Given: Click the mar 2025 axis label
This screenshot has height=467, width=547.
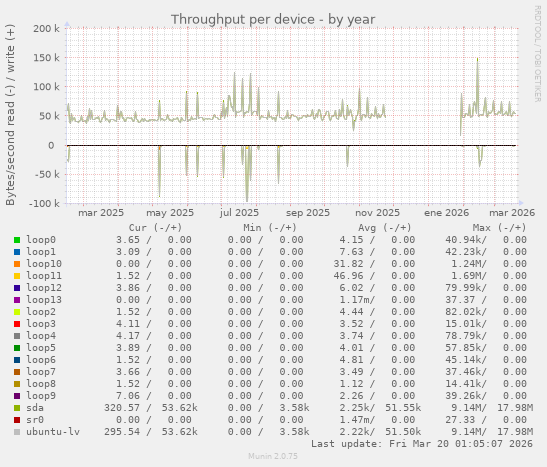Looking at the screenshot, I should tap(101, 213).
